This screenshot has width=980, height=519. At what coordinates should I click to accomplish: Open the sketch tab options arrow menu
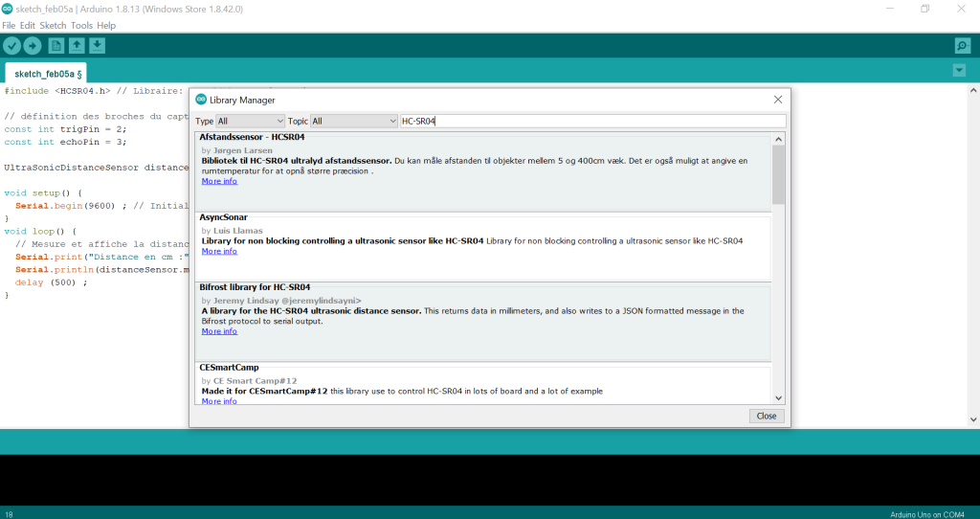[x=959, y=71]
